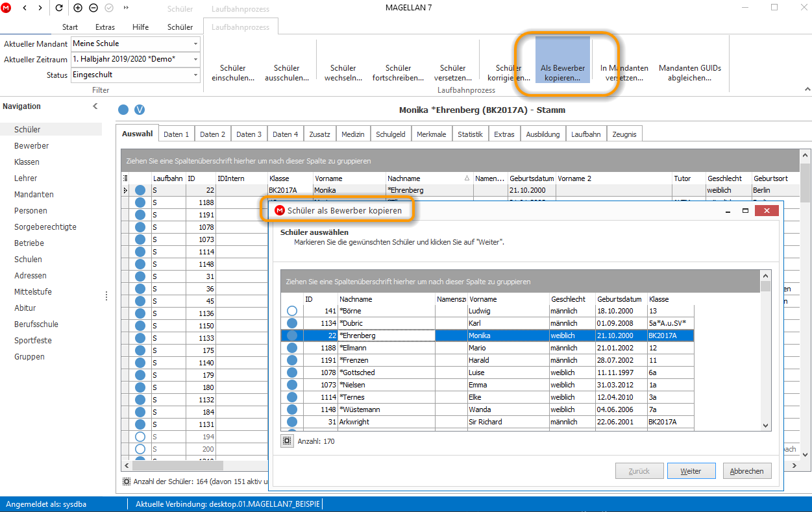Open the Extras ribbon tab

click(105, 27)
